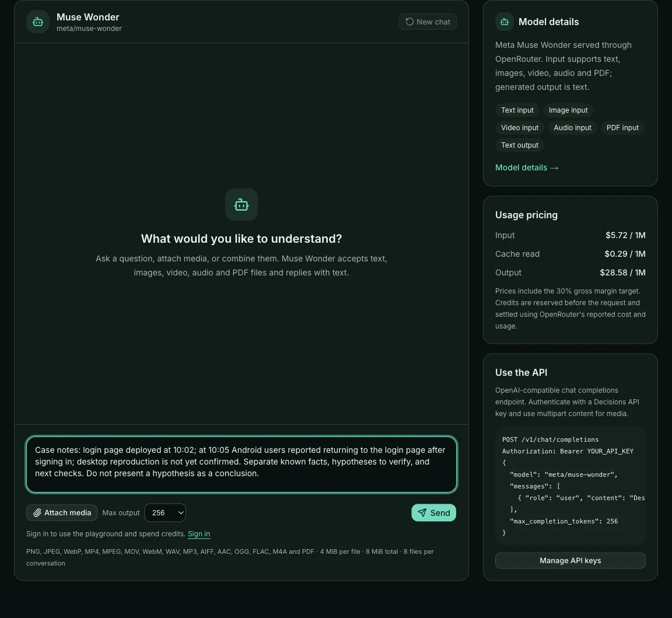The height and width of the screenshot is (618, 672).
Task: Click the Model details panel heading text
Action: point(548,22)
